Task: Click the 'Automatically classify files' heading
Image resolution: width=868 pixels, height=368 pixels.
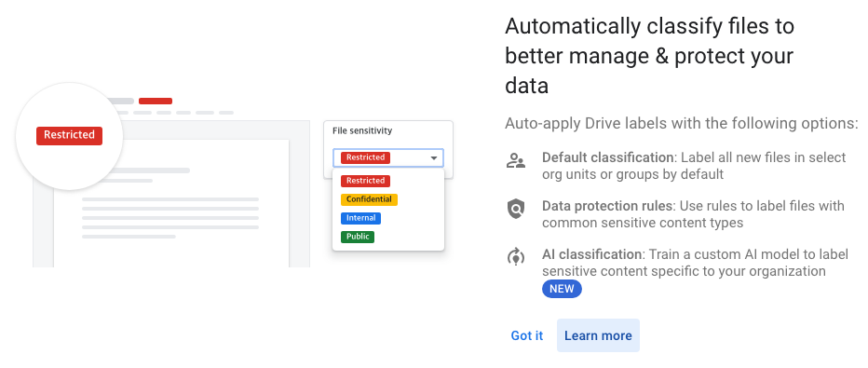Action: pos(650,56)
